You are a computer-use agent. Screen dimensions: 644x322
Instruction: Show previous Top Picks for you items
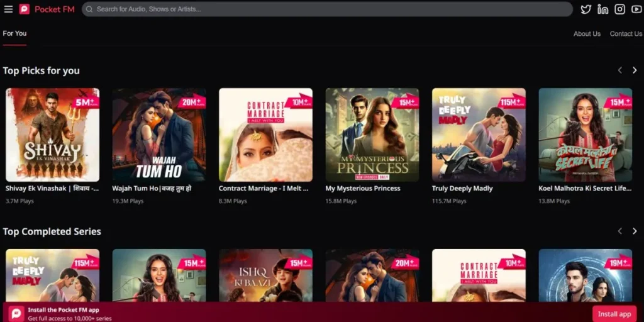point(619,70)
